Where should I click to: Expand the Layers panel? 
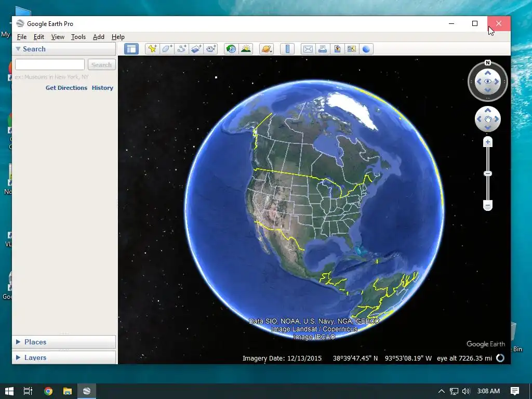point(18,357)
